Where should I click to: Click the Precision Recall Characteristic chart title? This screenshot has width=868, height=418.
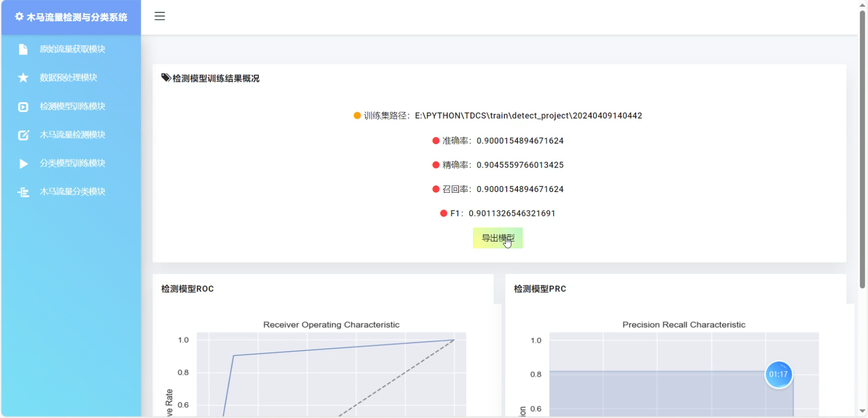tap(684, 325)
